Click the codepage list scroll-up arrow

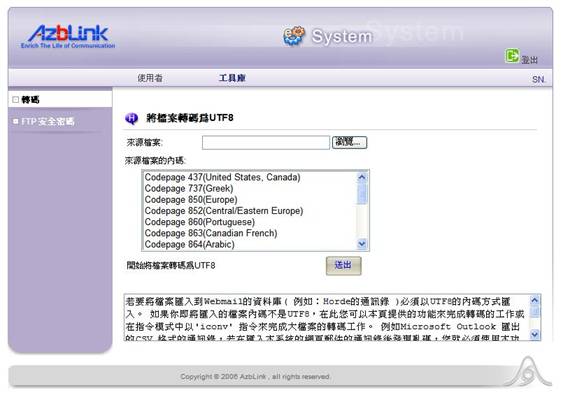(362, 177)
